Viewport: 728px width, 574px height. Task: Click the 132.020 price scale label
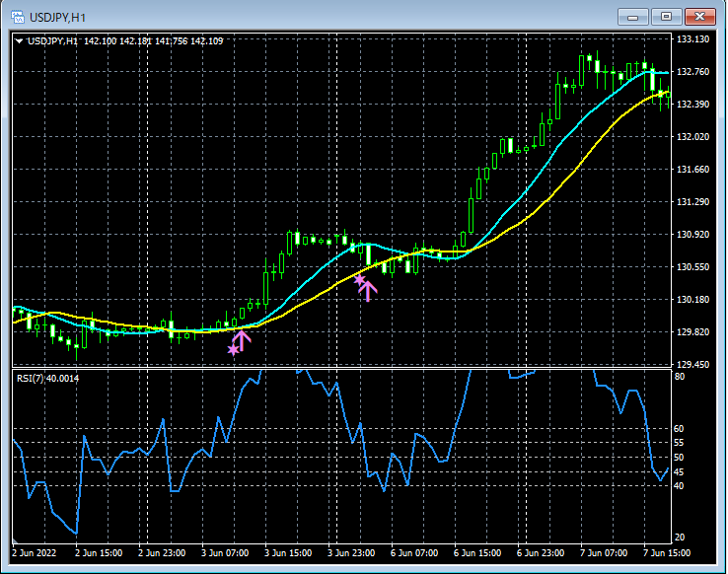tap(692, 137)
